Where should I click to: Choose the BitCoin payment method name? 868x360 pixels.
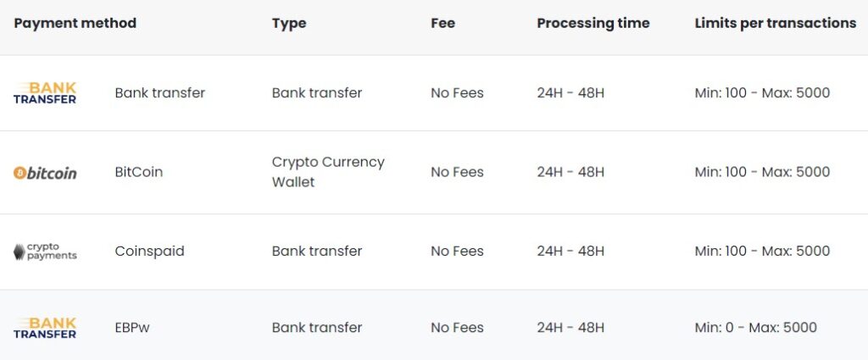click(138, 172)
